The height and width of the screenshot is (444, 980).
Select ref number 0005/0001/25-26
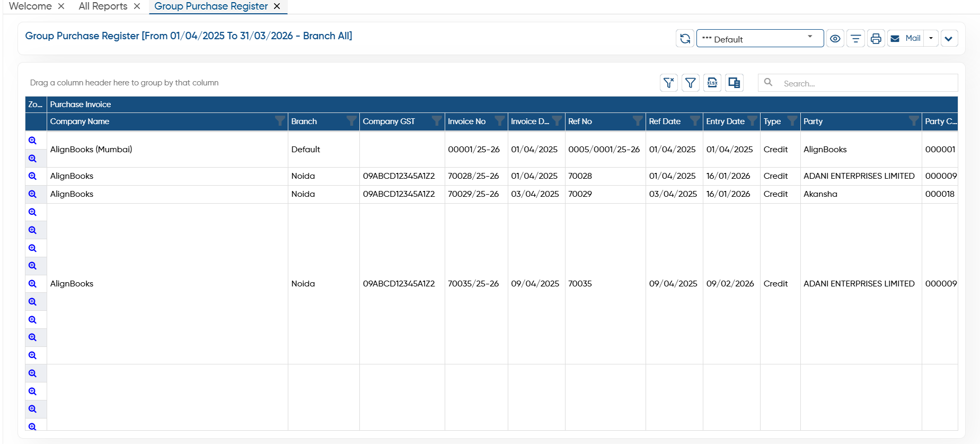[x=604, y=150]
